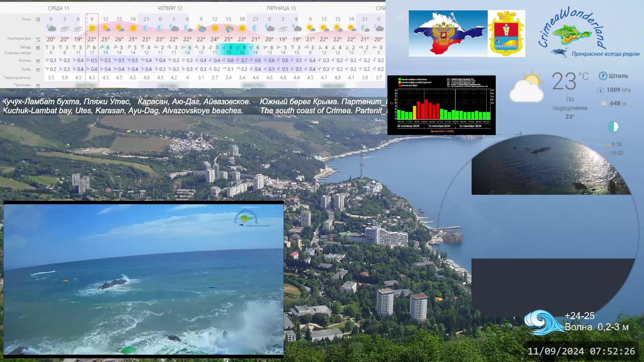Click the sun icon at Wednesday 18 o'clock
The height and width of the screenshot is (362, 644).
tap(133, 28)
